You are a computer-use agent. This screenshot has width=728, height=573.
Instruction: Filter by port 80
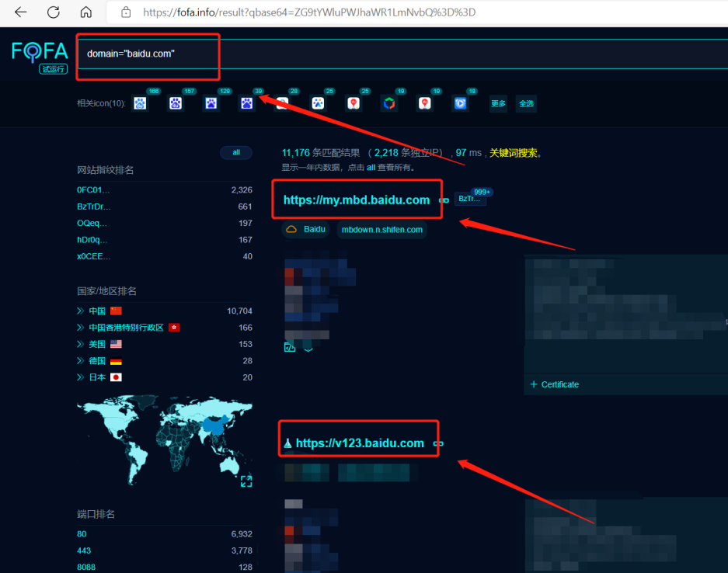click(x=82, y=534)
